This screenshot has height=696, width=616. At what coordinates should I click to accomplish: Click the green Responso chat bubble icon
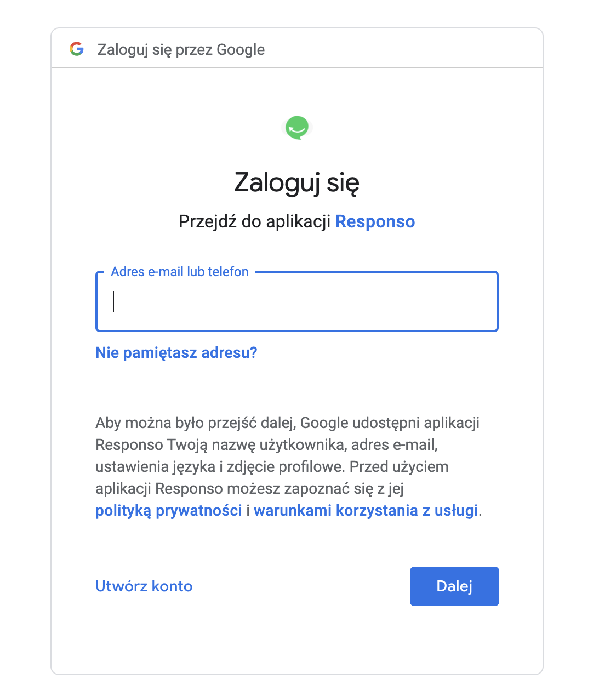tap(297, 128)
